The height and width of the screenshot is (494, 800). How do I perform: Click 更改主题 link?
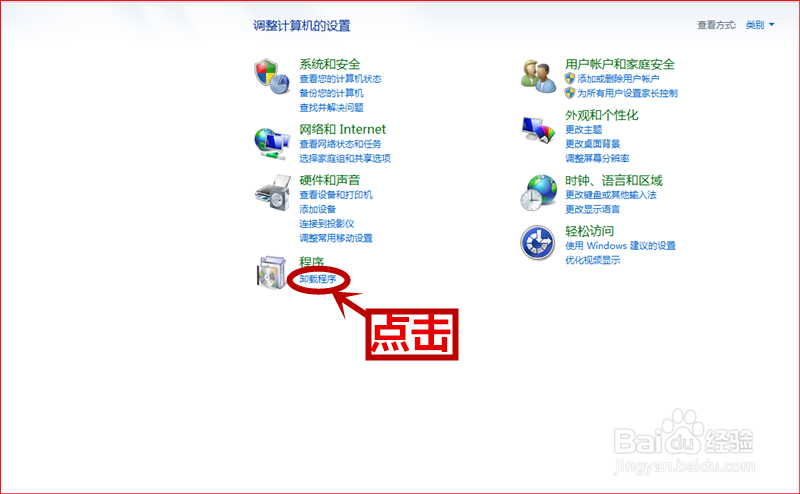tap(583, 130)
